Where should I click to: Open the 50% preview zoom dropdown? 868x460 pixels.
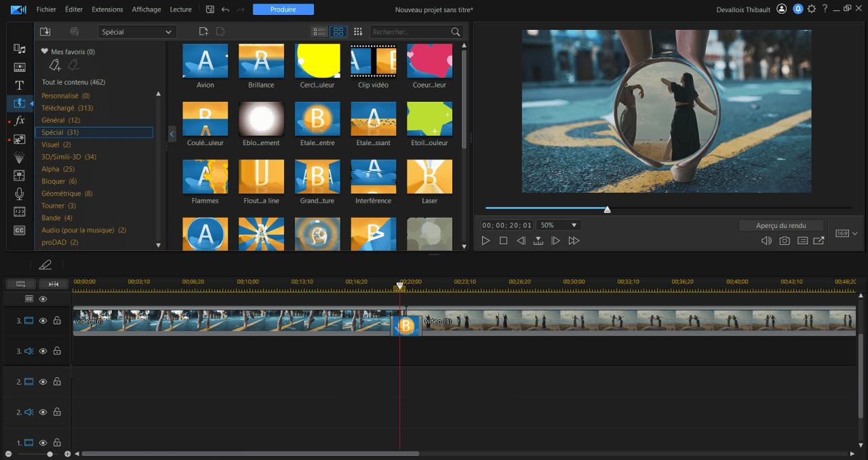pos(559,225)
